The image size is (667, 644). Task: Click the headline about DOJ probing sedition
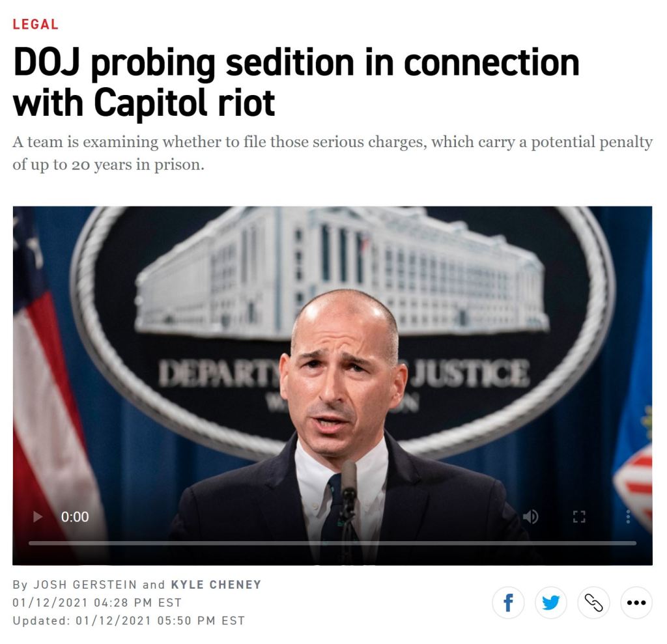(x=296, y=83)
